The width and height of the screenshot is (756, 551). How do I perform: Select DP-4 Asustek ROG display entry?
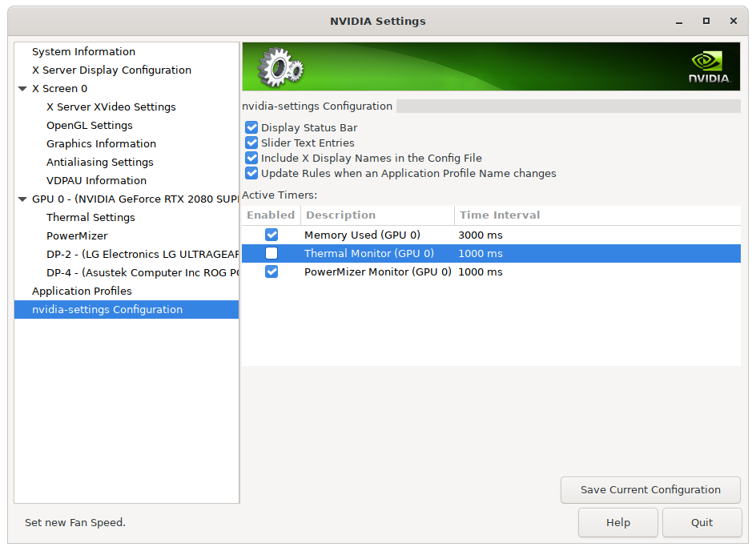coord(143,272)
